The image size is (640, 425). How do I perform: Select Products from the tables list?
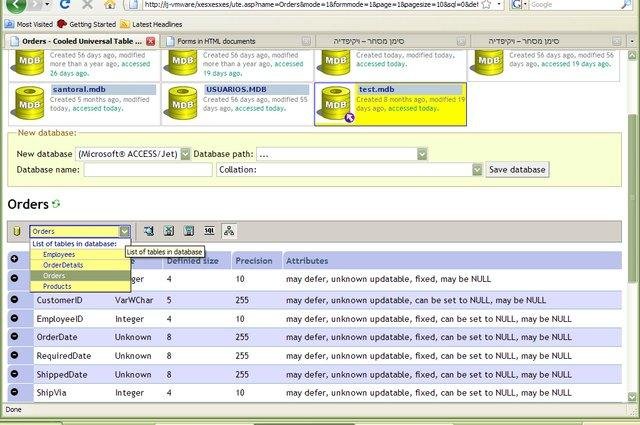point(80,286)
